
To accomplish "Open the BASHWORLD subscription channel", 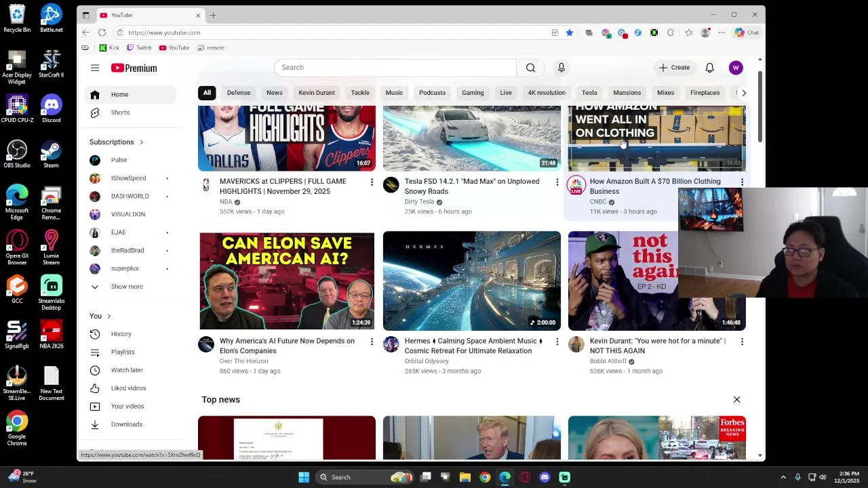I will click(x=129, y=197).
